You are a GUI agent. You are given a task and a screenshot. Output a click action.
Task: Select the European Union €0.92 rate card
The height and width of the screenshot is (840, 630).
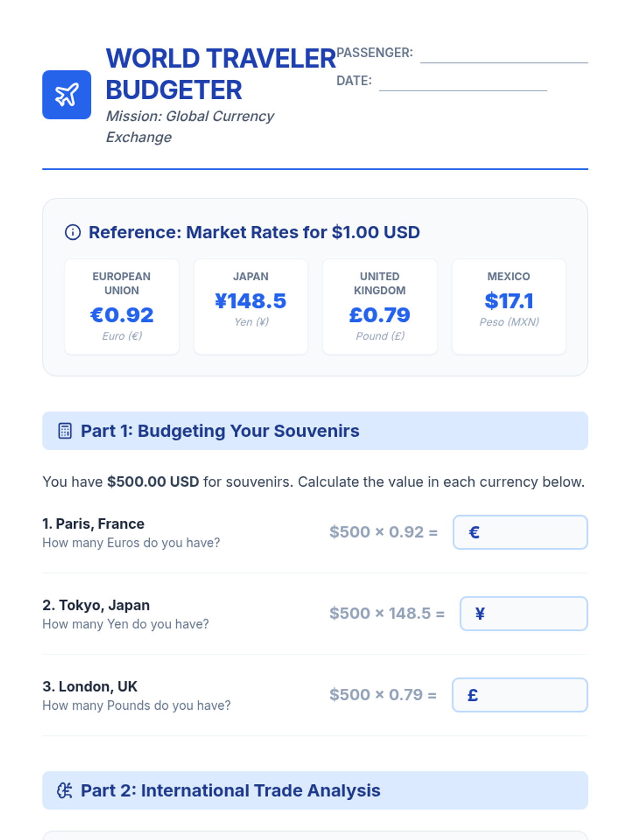(x=122, y=307)
